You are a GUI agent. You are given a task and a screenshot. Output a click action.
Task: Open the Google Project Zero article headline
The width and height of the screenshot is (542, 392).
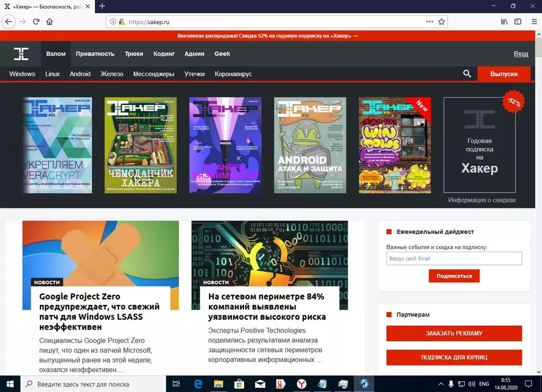(99, 312)
